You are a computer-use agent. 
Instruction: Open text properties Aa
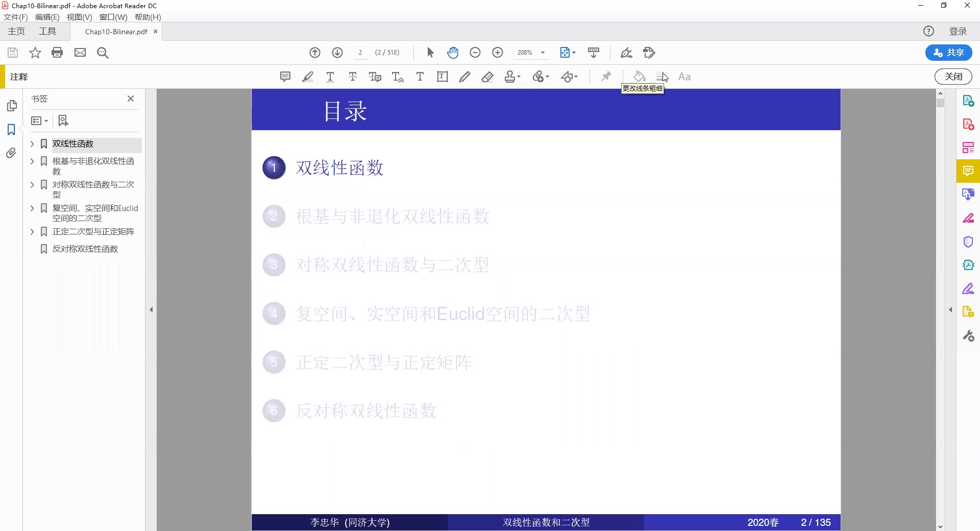[x=684, y=77]
